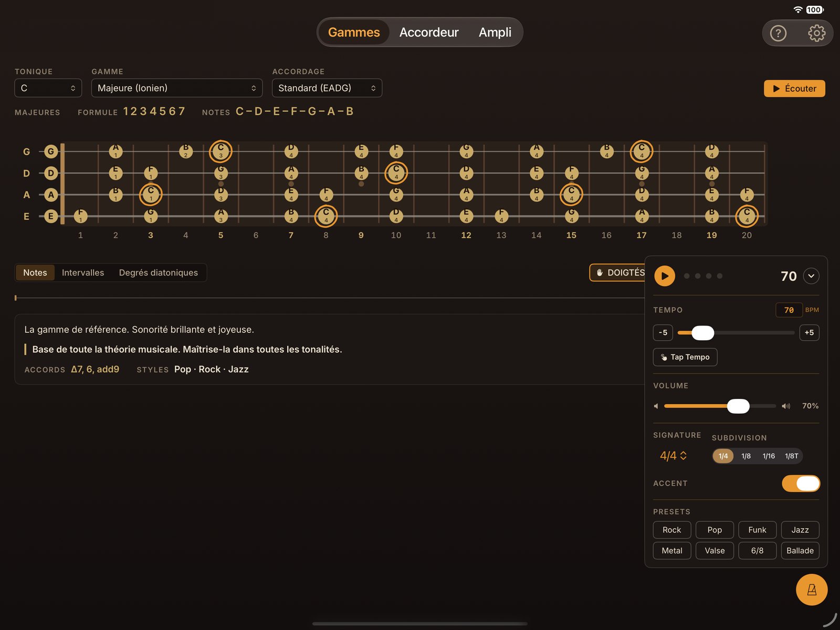Show the Intervalles view
Image resolution: width=840 pixels, height=630 pixels.
(83, 272)
